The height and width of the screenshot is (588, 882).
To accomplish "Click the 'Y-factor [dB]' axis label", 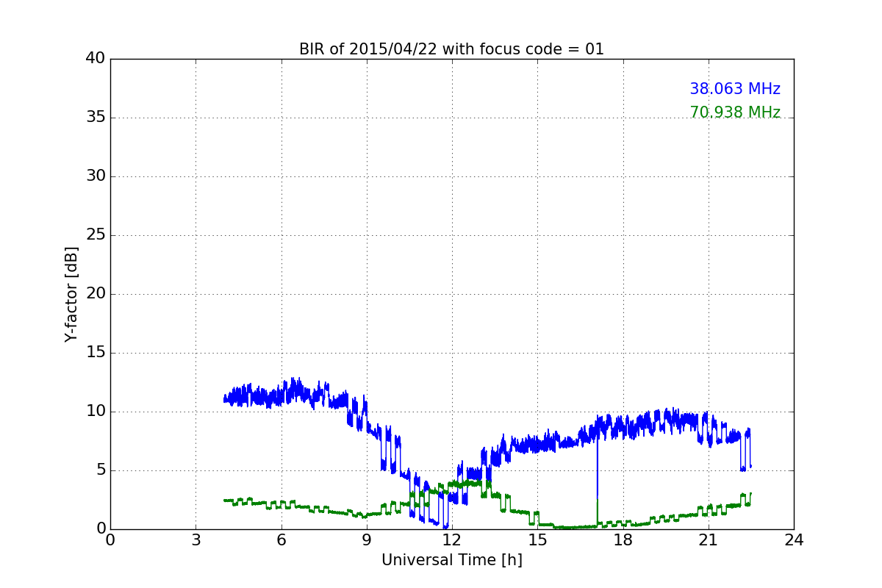I will click(71, 294).
